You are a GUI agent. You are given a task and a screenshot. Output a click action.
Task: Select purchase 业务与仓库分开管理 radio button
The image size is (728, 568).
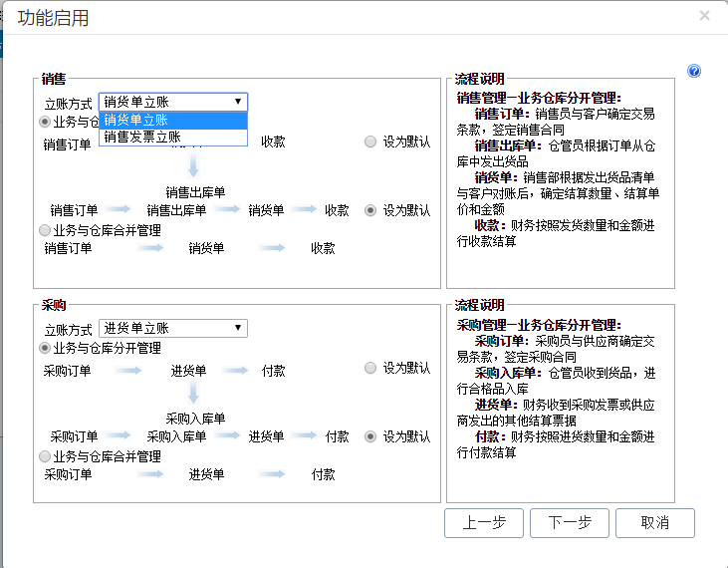click(x=45, y=349)
